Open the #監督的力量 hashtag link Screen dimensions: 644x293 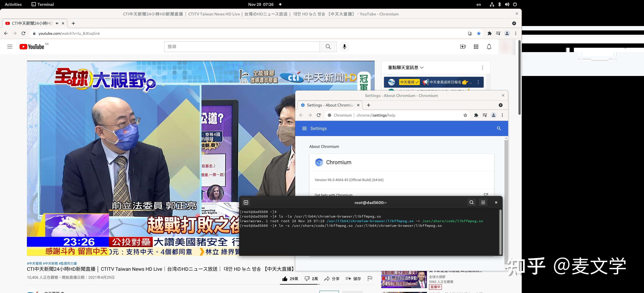click(x=68, y=263)
